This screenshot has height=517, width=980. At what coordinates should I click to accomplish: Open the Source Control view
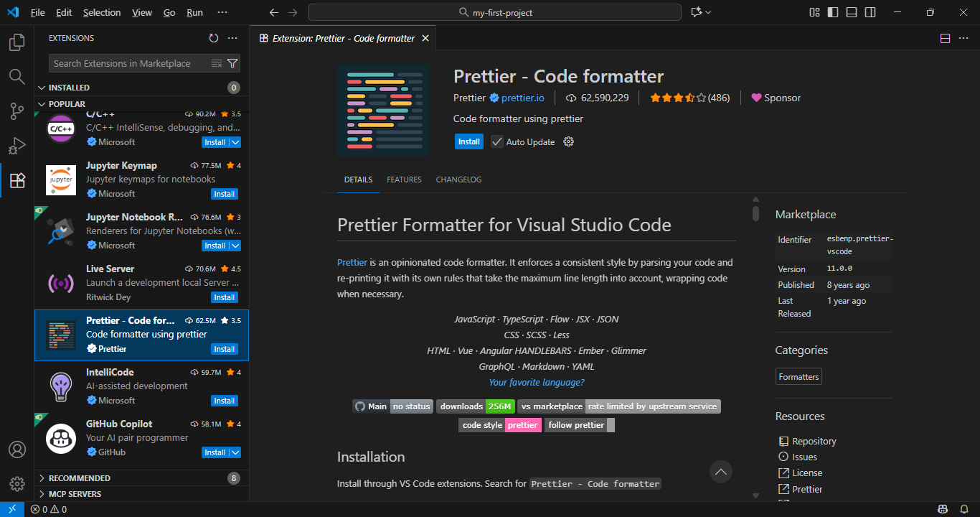tap(17, 111)
